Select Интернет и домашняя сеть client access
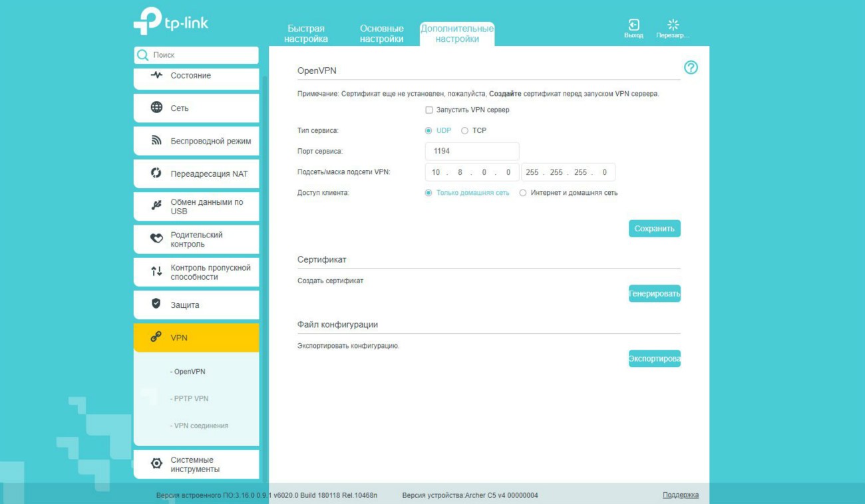Screen dimensions: 865x504 pos(523,193)
